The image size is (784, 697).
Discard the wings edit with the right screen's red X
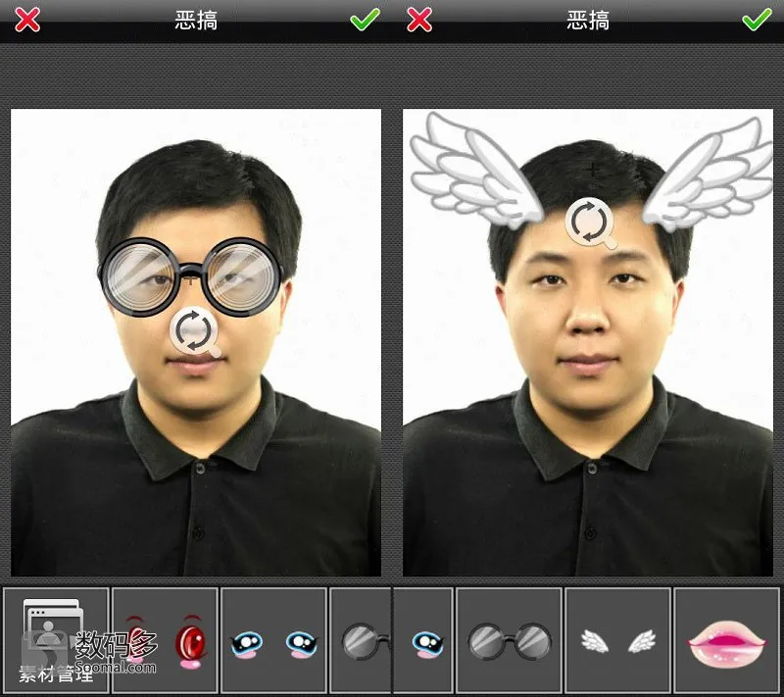point(419,21)
